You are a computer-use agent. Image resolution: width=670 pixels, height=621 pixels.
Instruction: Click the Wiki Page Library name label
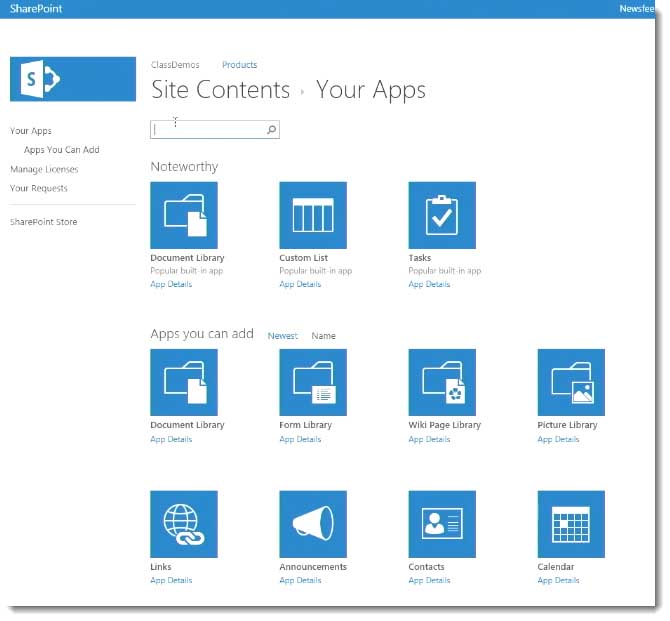(x=444, y=425)
